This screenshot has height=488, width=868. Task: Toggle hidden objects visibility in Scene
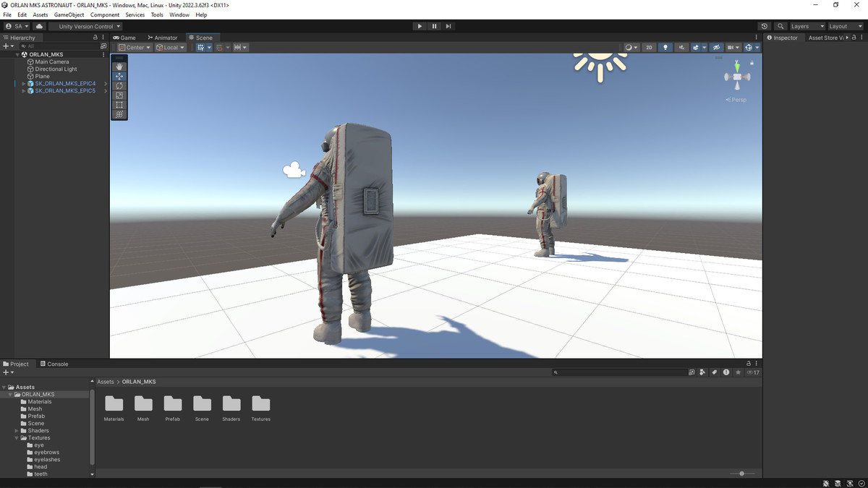coord(716,48)
